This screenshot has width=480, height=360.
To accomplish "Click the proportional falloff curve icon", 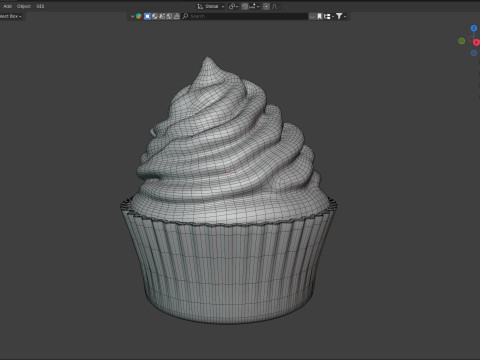I will (274, 6).
